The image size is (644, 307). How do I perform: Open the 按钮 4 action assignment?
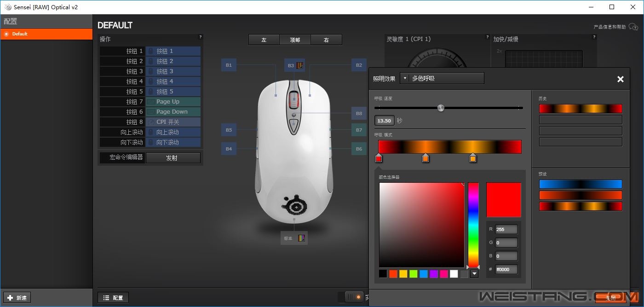(173, 81)
